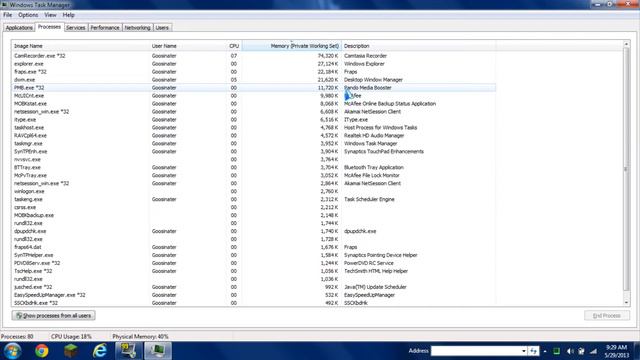Image resolution: width=640 pixels, height=360 pixels.
Task: Select the dpupdchk.exe process
Action: (254, 231)
